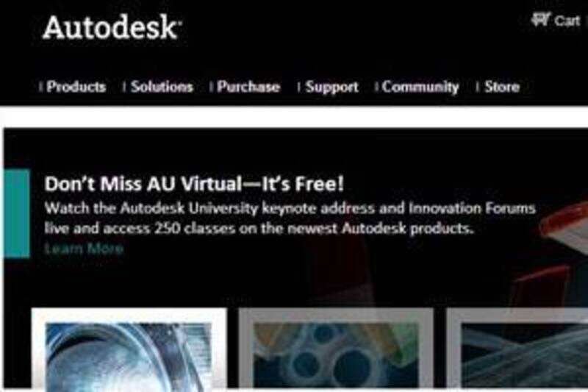Open the Solutions menu
588x392 pixels.
(162, 87)
